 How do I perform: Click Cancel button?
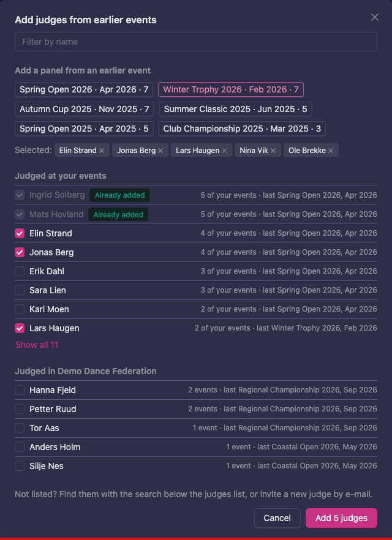[x=277, y=518]
